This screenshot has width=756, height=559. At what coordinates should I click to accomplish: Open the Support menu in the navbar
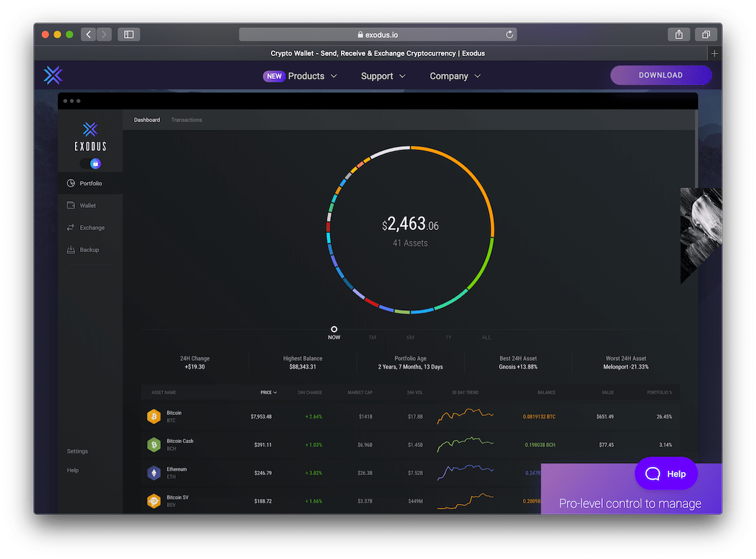pyautogui.click(x=378, y=76)
